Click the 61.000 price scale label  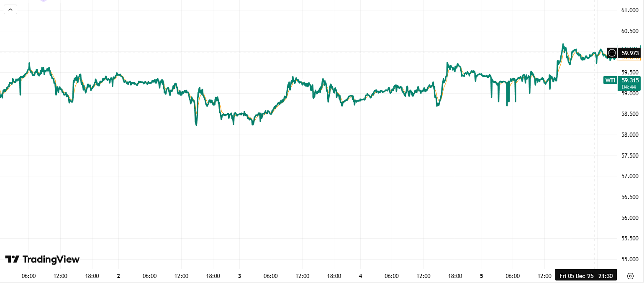tap(630, 10)
